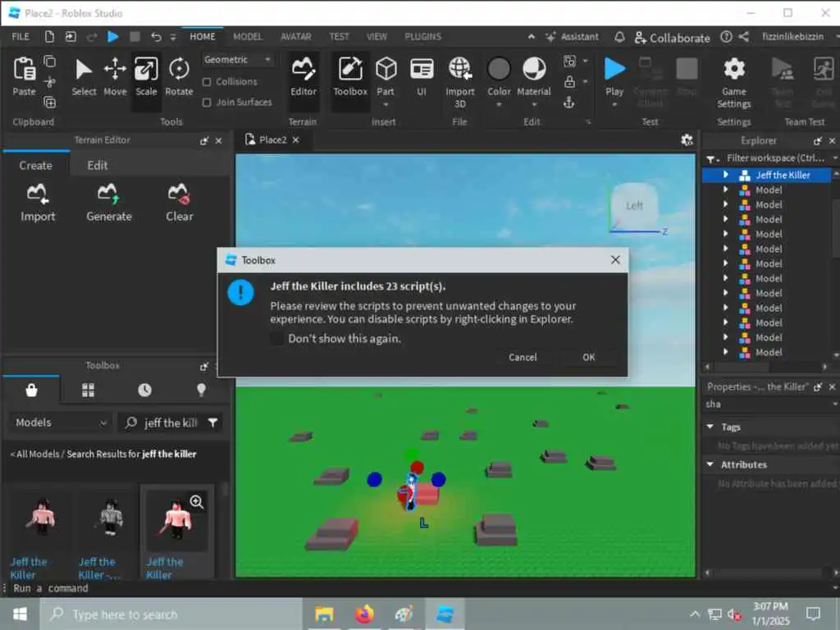This screenshot has width=840, height=630.
Task: Click the anchor icon in Edit group
Action: click(x=569, y=102)
